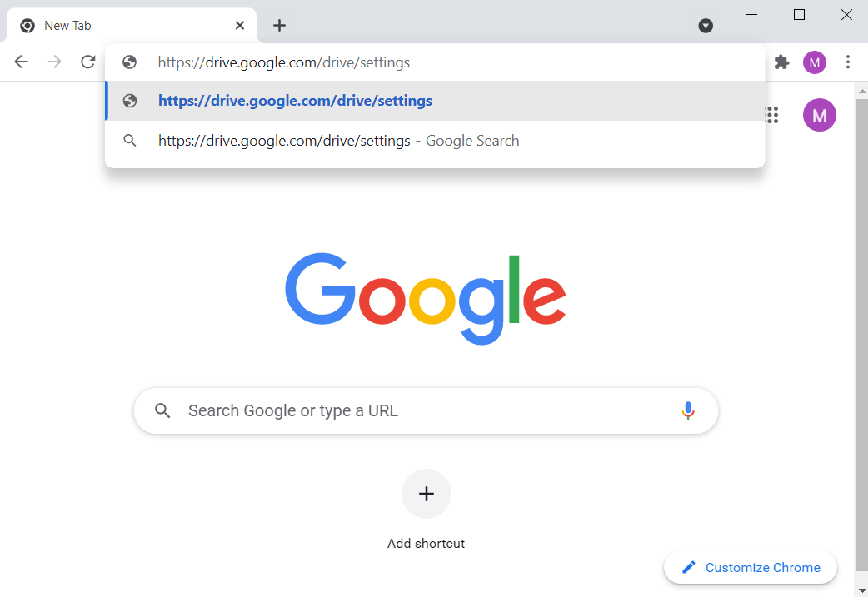Open the Extensions puzzle icon
This screenshot has height=597, width=868.
781,62
